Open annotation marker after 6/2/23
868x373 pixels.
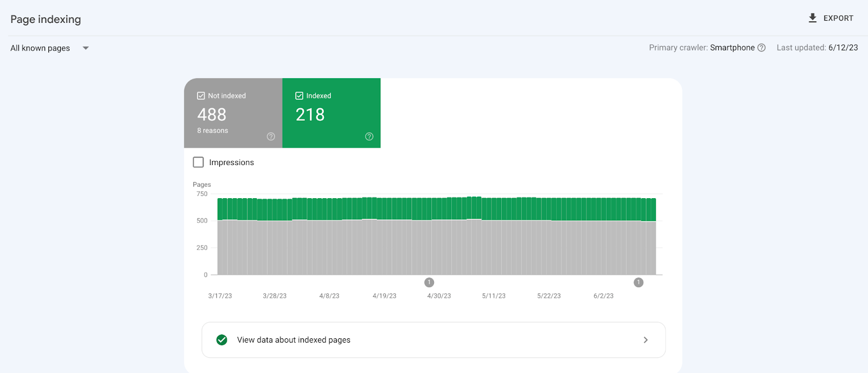tap(639, 282)
